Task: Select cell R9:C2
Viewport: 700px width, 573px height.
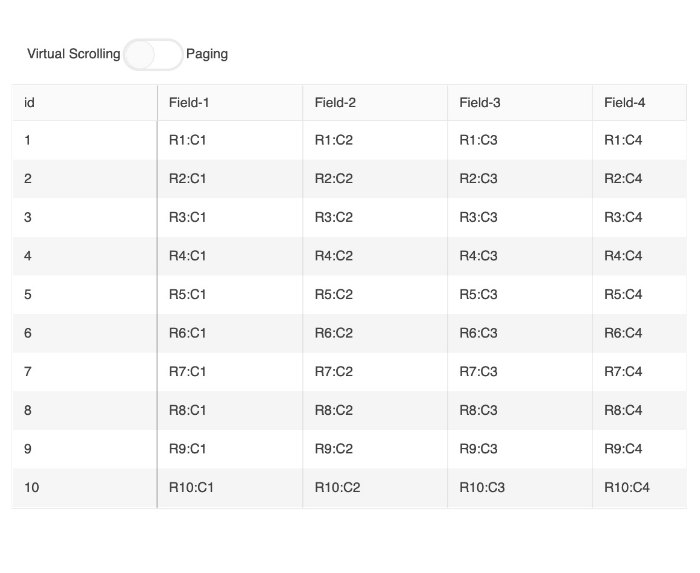Action: [375, 449]
